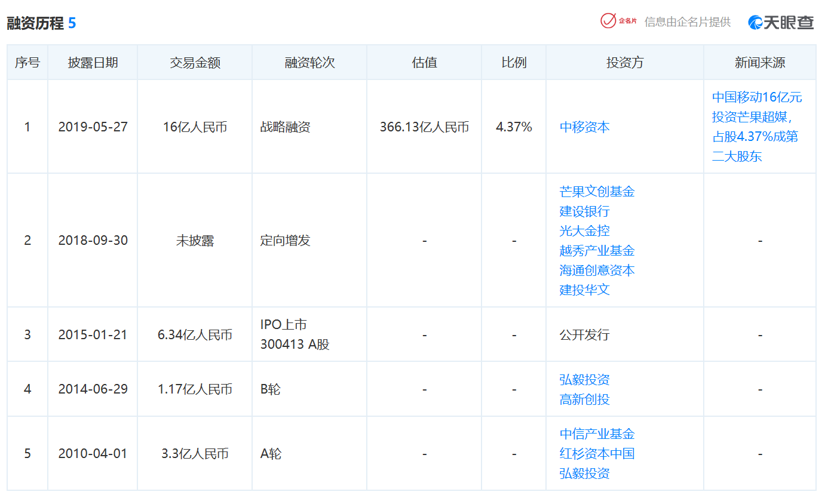
Task: Click the 交易金额 column header
Action: 195,63
